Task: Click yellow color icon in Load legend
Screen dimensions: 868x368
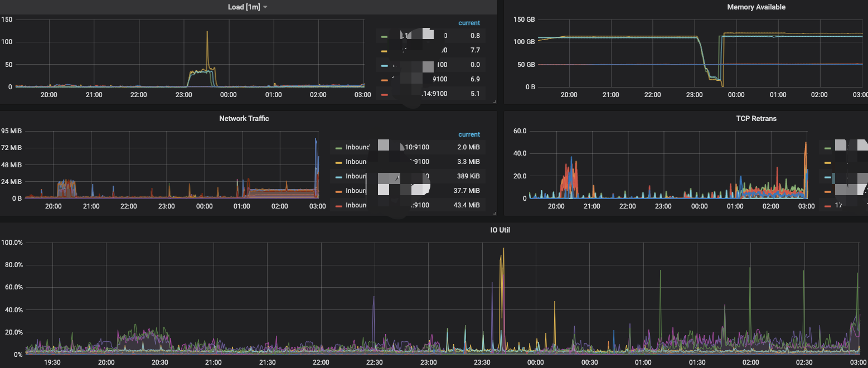Action: pyautogui.click(x=384, y=51)
